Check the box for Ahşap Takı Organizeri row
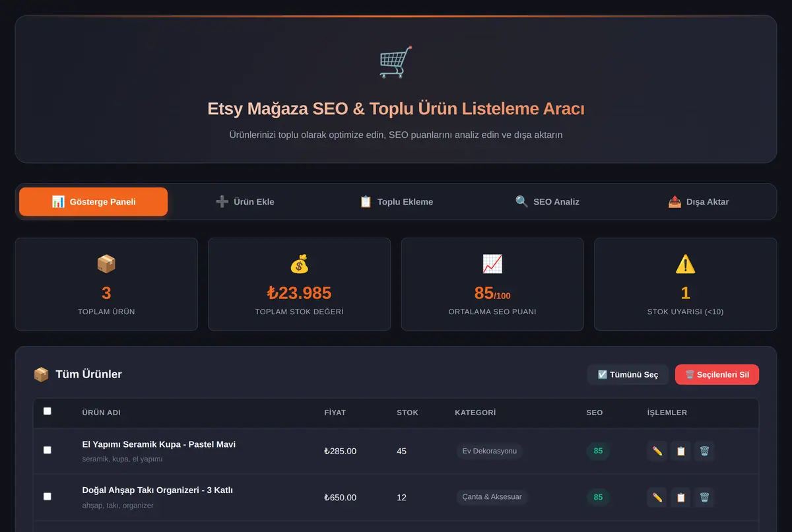 pyautogui.click(x=47, y=496)
